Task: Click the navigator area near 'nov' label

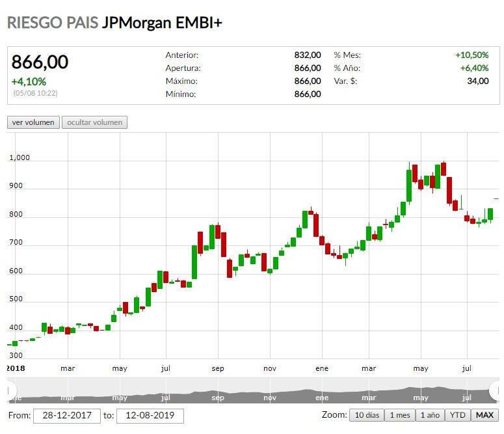Action: pos(270,398)
